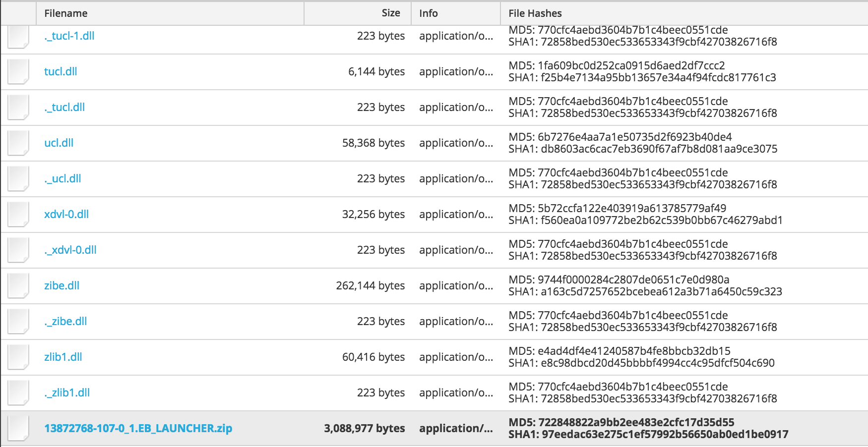Image resolution: width=868 pixels, height=447 pixels.
Task: Open the xdvl-0.dll file link
Action: 66,214
